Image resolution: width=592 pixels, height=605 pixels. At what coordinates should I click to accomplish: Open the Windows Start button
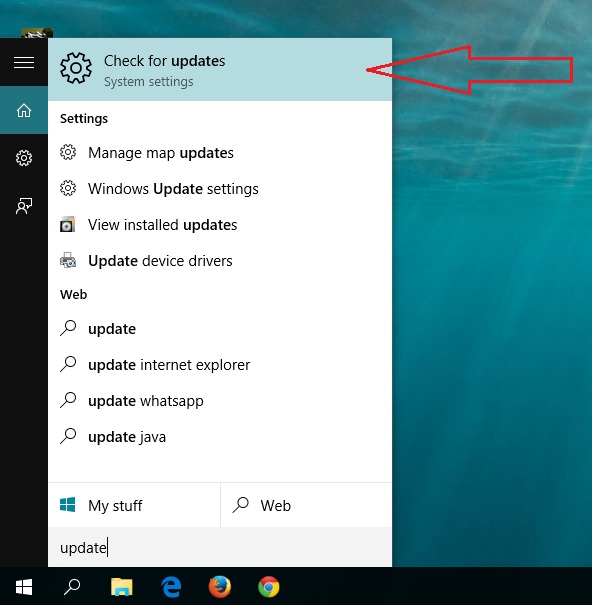24,587
